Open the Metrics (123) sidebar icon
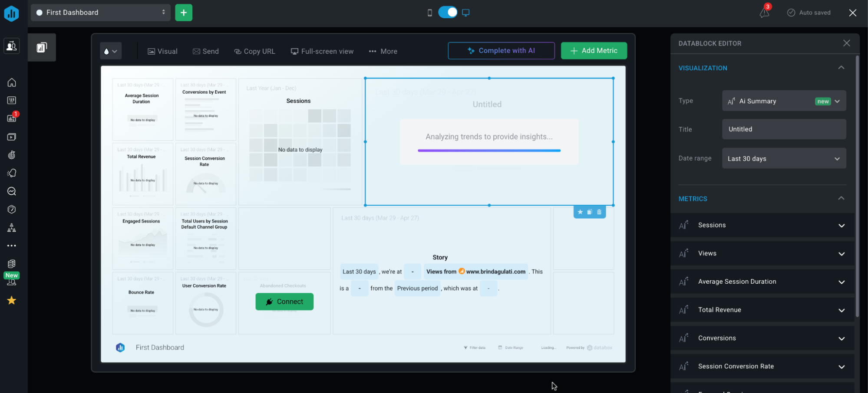The image size is (868, 393). pyautogui.click(x=12, y=100)
